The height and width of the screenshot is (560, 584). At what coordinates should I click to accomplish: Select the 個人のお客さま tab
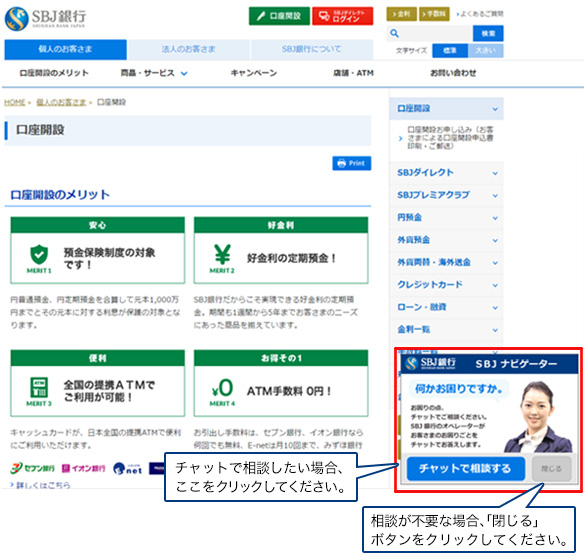66,49
